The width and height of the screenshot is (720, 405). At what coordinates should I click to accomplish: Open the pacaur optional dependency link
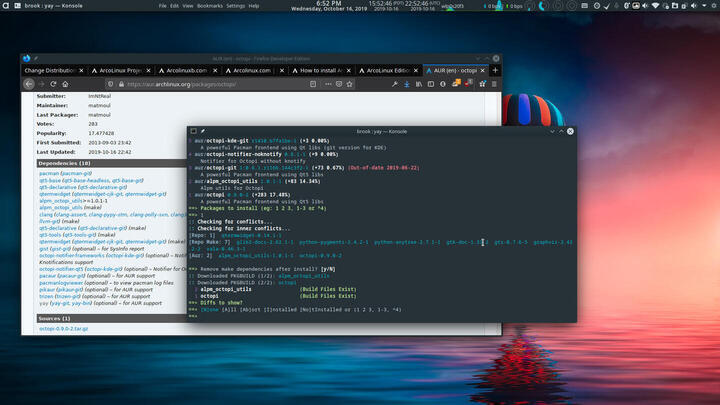click(47, 276)
